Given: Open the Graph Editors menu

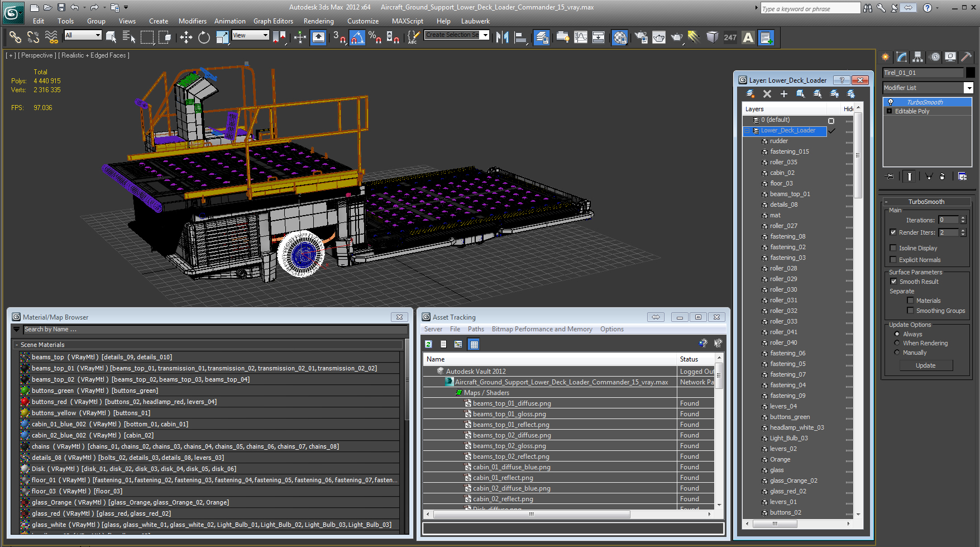Looking at the screenshot, I should point(273,21).
